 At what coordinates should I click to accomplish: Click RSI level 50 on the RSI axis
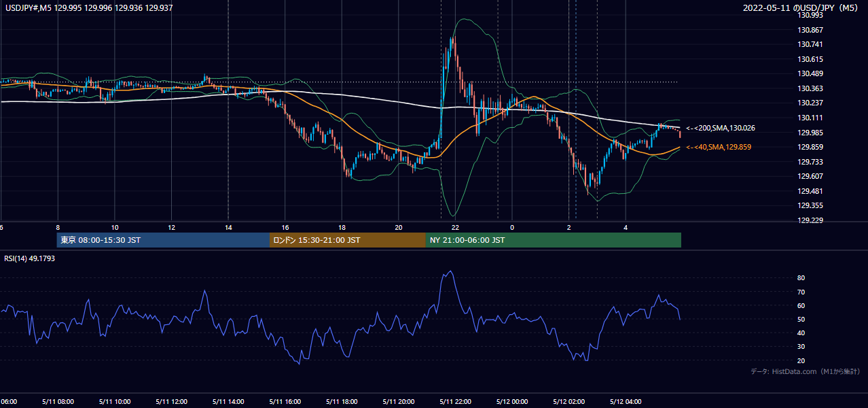801,319
